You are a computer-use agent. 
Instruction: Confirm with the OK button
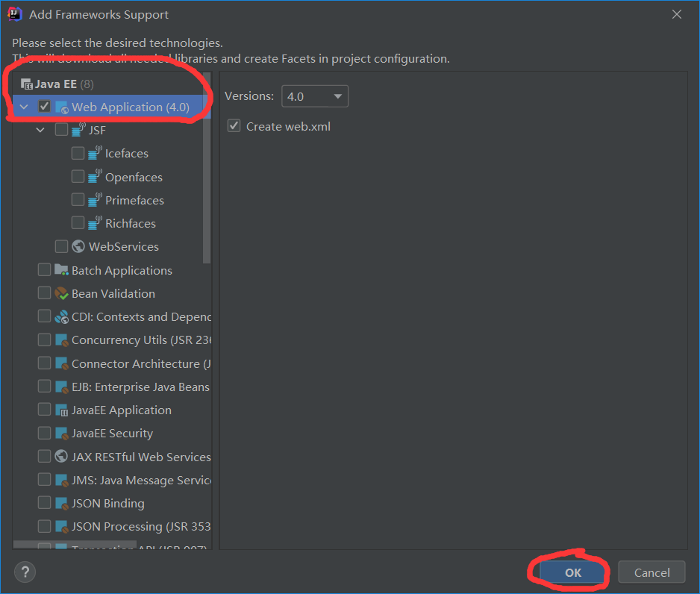click(x=573, y=572)
